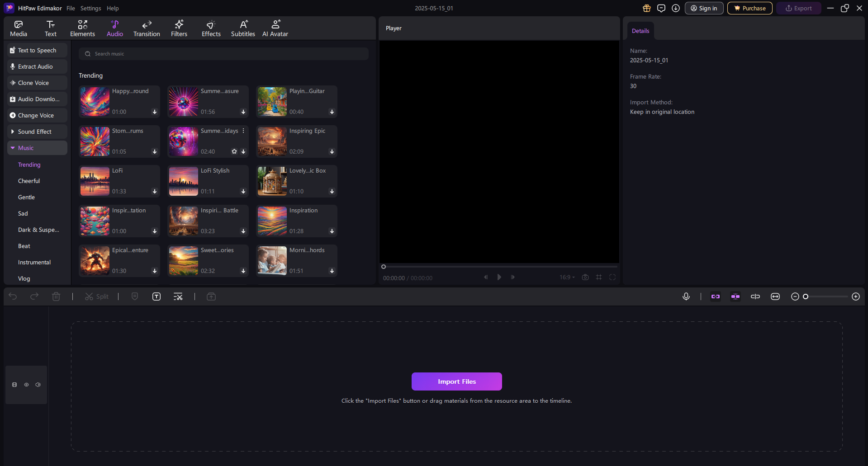
Task: Take a snapshot of the player frame
Action: tap(585, 277)
